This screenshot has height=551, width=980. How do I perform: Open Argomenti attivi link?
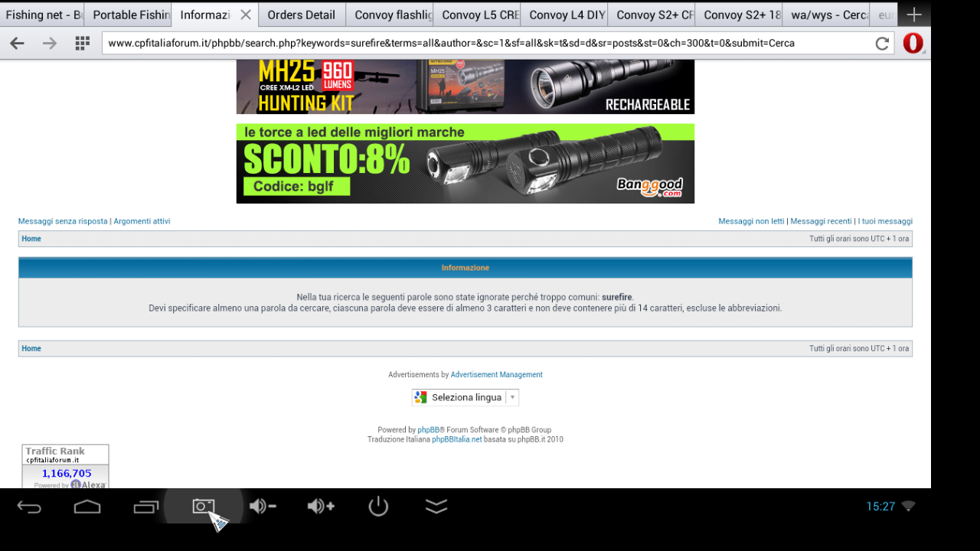(x=142, y=221)
